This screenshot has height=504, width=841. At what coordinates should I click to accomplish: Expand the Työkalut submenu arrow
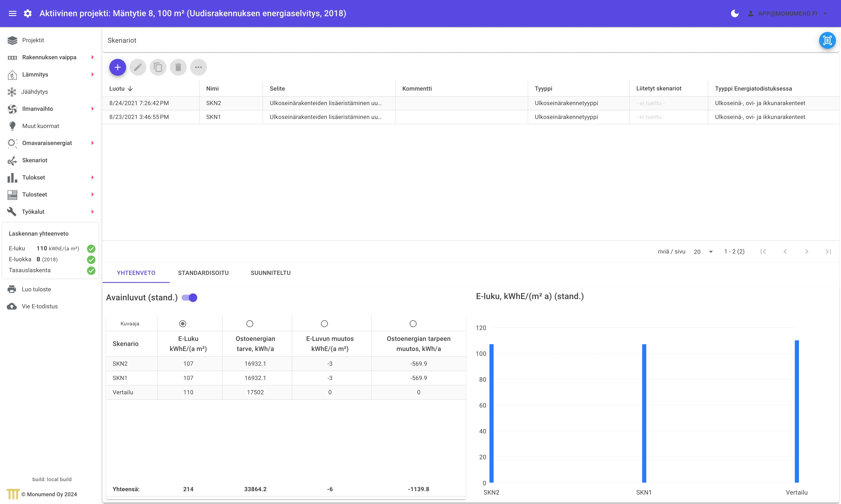(x=92, y=212)
